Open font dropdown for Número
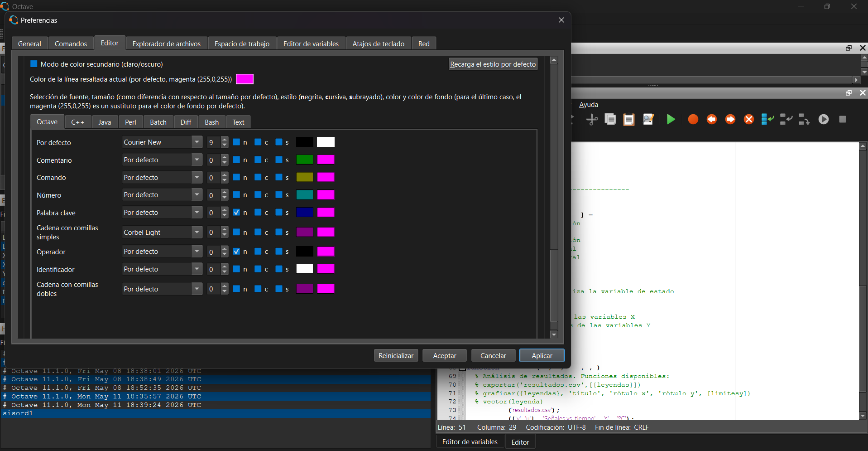Viewport: 868px width, 451px height. 162,194
